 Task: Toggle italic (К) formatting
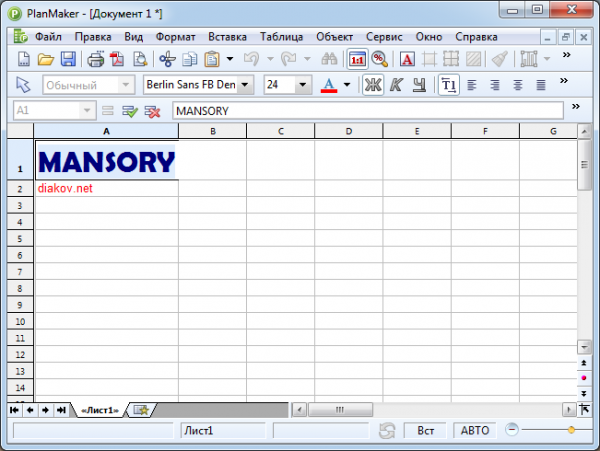pos(396,85)
